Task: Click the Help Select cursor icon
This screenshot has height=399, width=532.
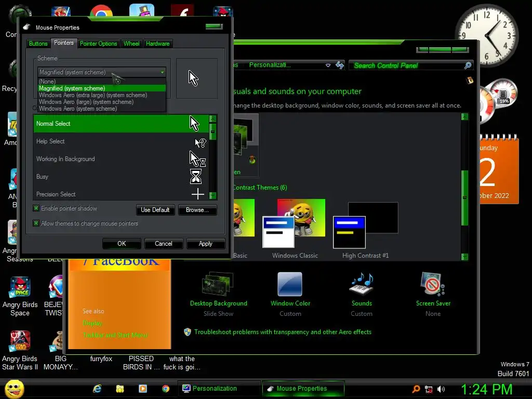Action: pyautogui.click(x=200, y=143)
